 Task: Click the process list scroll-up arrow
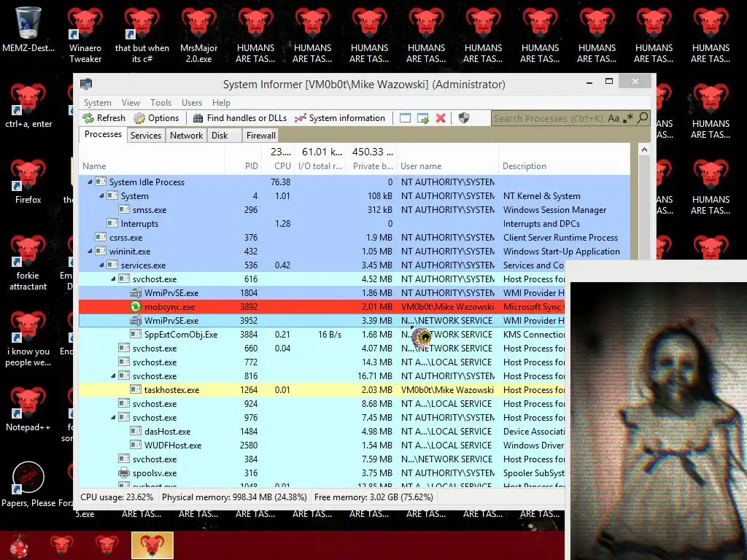pos(644,150)
